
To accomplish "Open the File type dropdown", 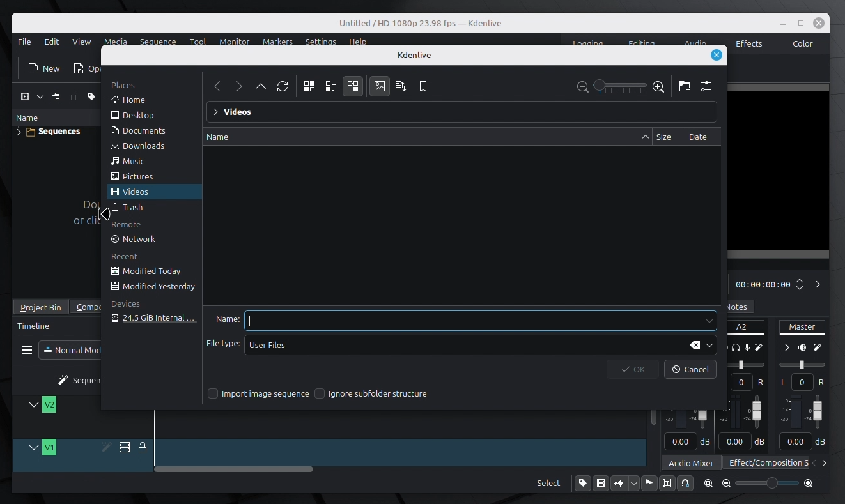I will click(709, 345).
